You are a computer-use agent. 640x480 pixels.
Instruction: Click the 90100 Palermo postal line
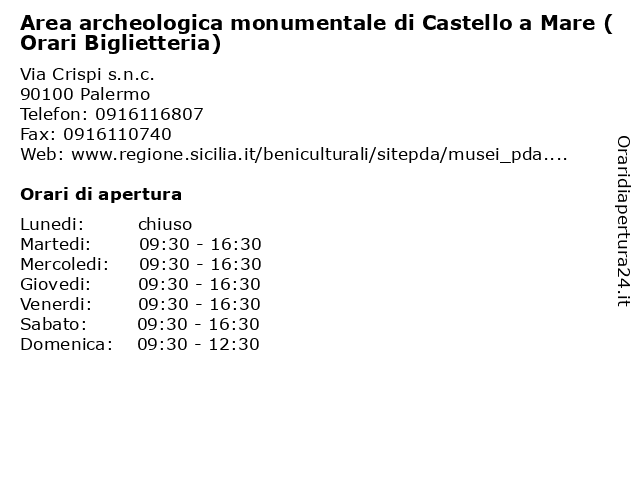coord(85,94)
